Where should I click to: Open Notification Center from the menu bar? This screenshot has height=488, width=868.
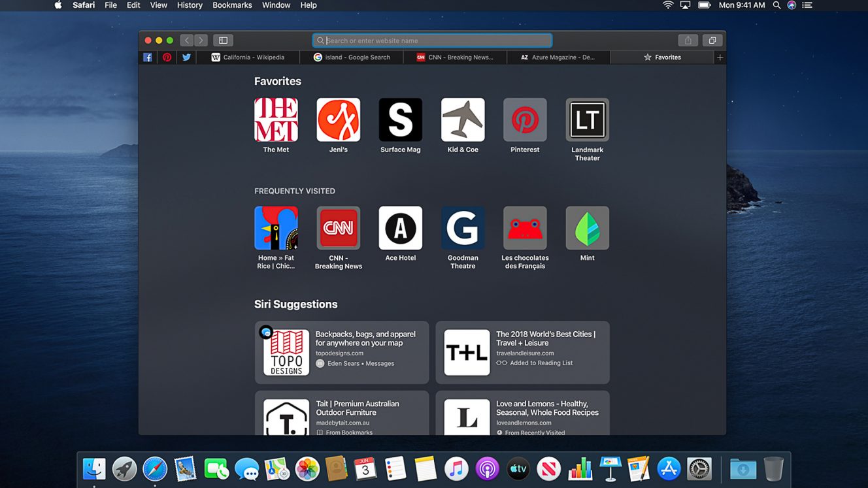point(807,5)
